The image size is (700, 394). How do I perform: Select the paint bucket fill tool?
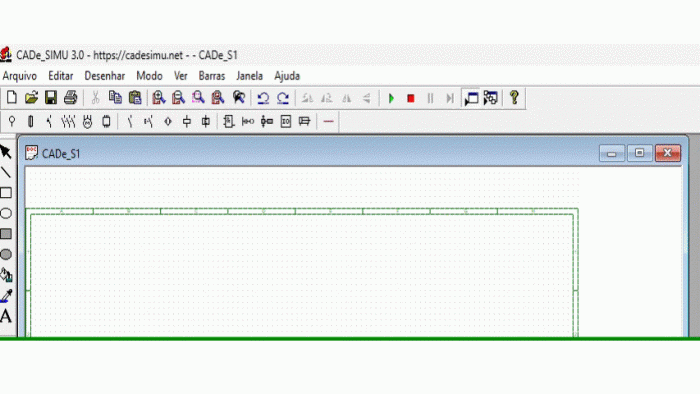[x=6, y=275]
